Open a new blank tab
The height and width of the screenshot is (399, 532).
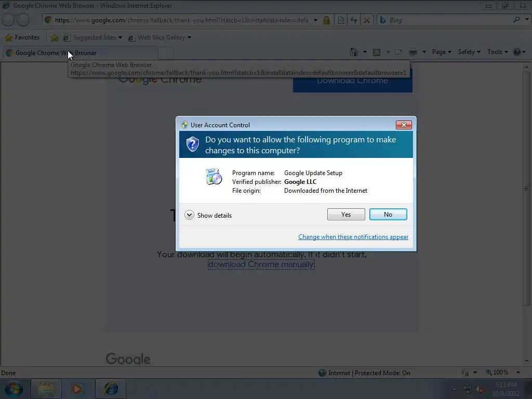click(166, 54)
